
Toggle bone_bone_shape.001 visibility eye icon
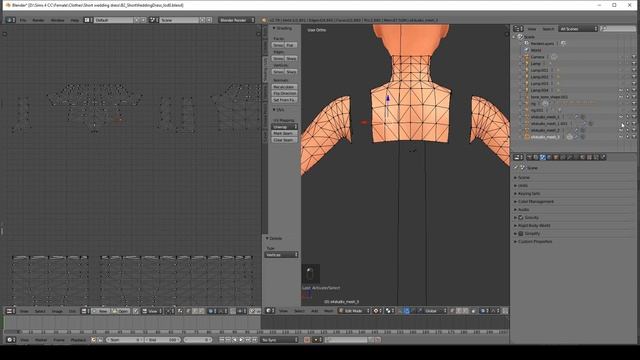point(621,97)
